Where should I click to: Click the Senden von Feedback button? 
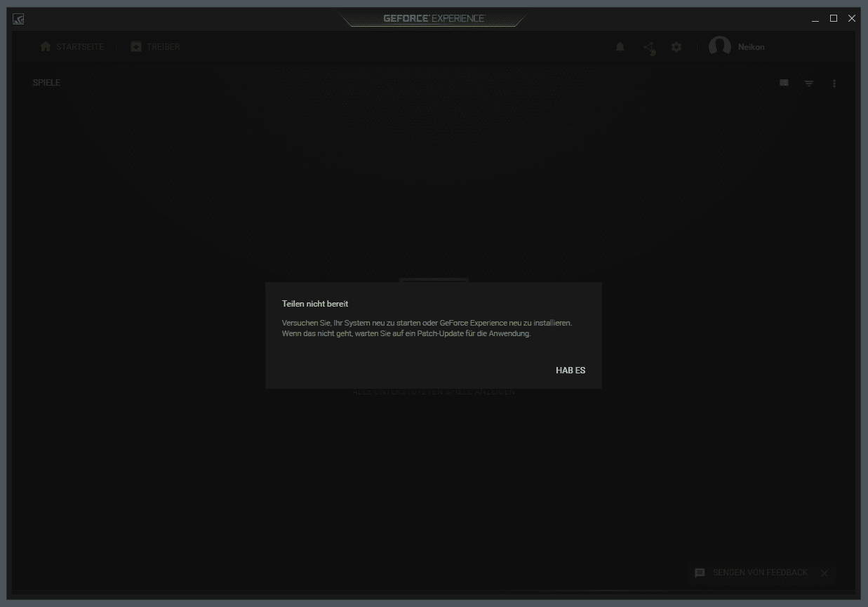[760, 573]
